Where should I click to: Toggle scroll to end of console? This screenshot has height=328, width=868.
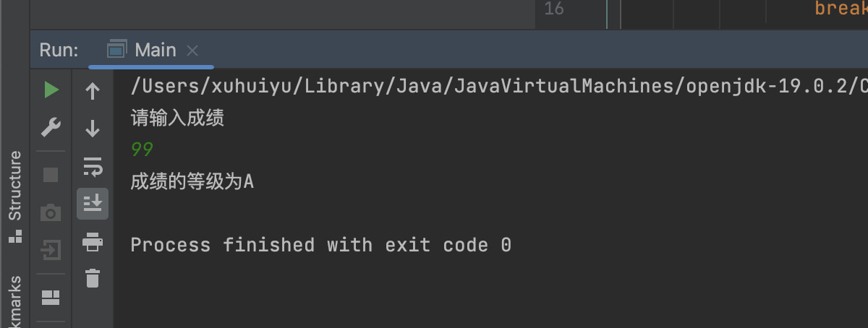click(93, 204)
